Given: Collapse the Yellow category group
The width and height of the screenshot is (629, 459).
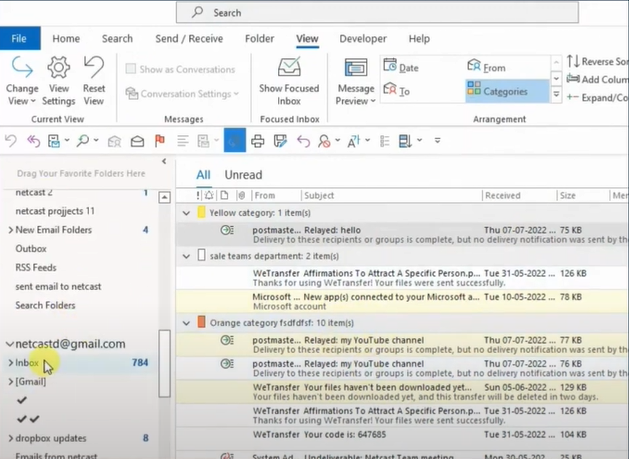Looking at the screenshot, I should tap(186, 213).
